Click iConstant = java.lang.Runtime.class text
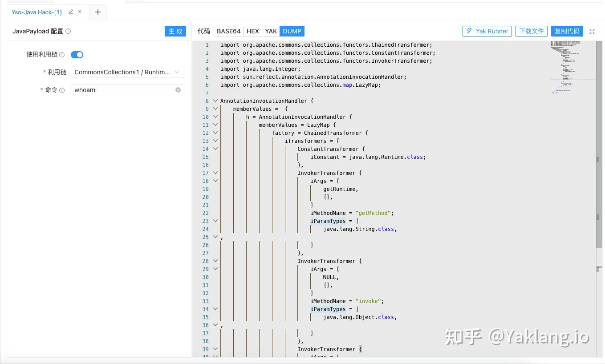Image resolution: width=605 pixels, height=364 pixels. 368,157
